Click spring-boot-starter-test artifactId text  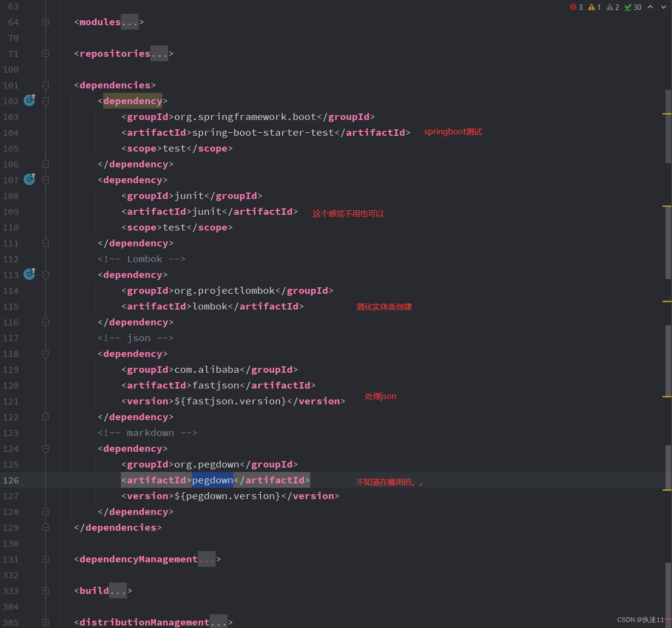263,132
